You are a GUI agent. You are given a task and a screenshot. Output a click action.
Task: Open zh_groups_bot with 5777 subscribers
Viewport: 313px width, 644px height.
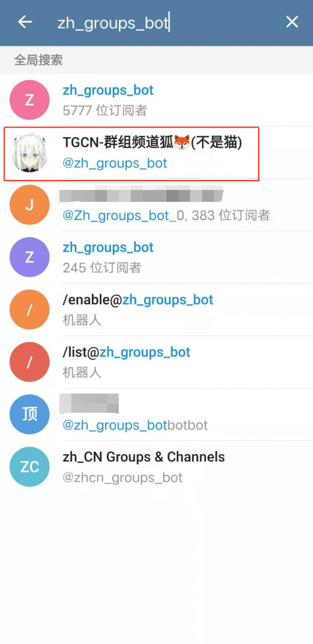tap(156, 100)
